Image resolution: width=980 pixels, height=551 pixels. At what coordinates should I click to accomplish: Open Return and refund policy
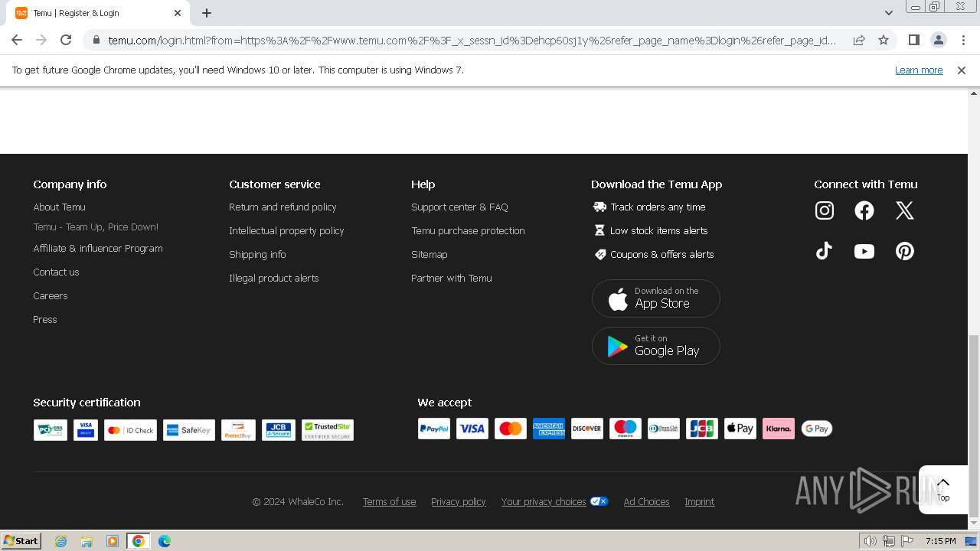coord(283,207)
